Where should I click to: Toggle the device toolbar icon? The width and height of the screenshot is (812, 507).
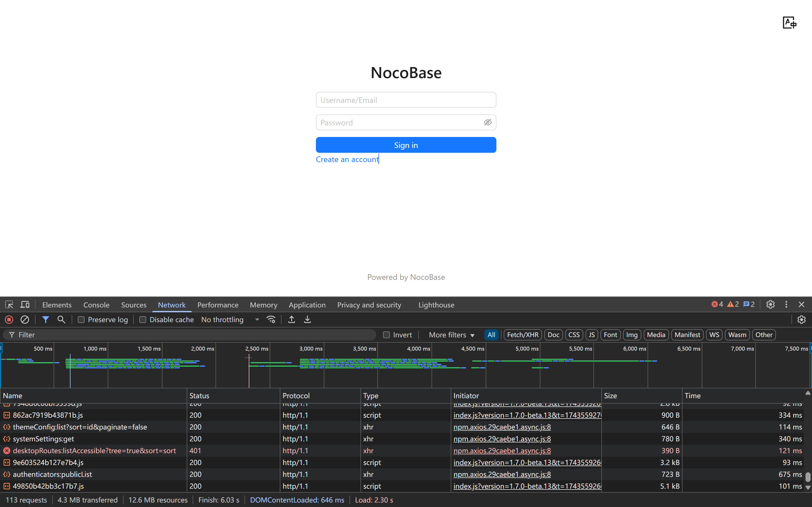click(25, 304)
